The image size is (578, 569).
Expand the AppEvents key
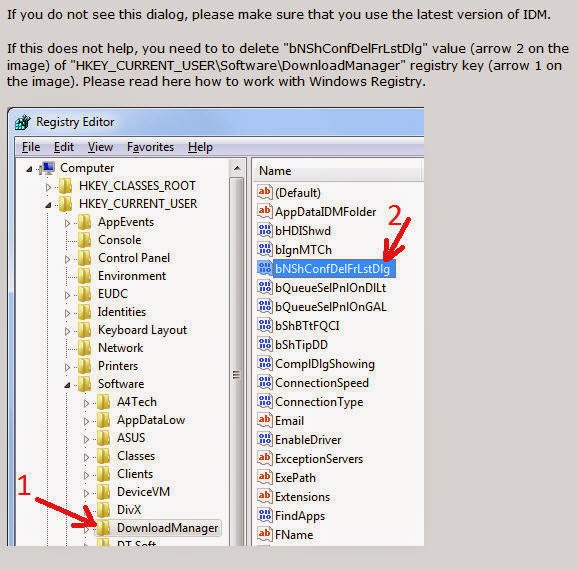[x=67, y=223]
